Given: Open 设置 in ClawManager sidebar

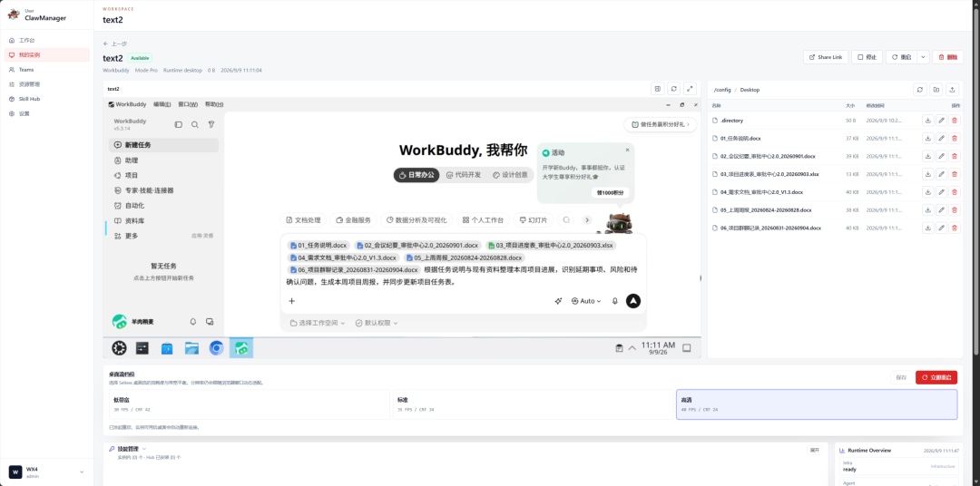Looking at the screenshot, I should tap(47, 113).
